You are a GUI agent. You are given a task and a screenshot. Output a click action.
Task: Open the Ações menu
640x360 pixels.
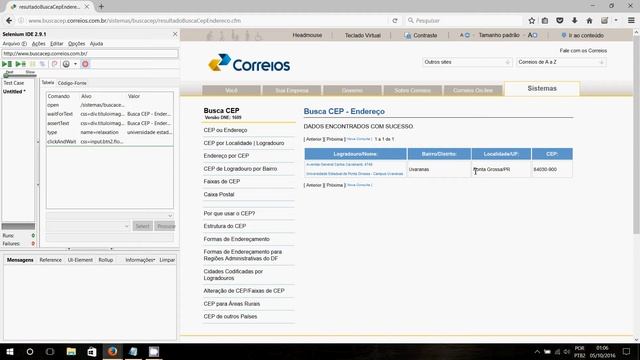pyautogui.click(x=39, y=44)
